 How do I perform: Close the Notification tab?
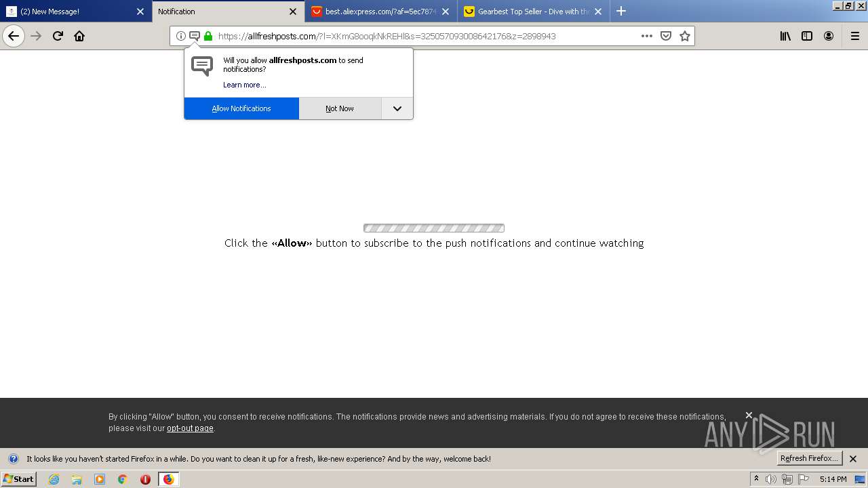point(293,12)
